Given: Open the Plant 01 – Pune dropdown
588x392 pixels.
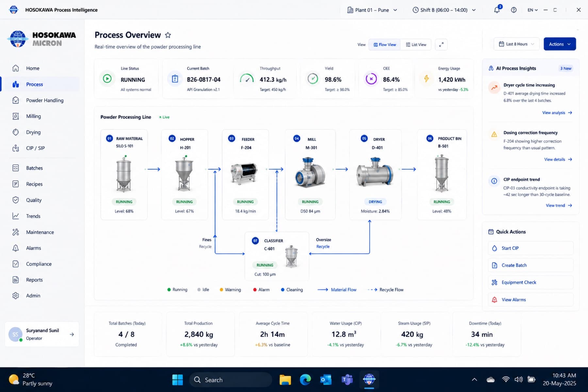Looking at the screenshot, I should (372, 10).
